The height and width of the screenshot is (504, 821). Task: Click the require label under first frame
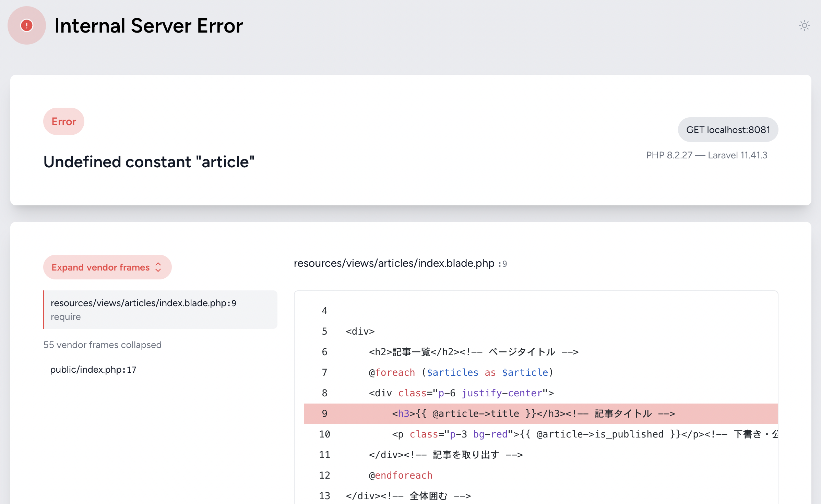pos(66,317)
